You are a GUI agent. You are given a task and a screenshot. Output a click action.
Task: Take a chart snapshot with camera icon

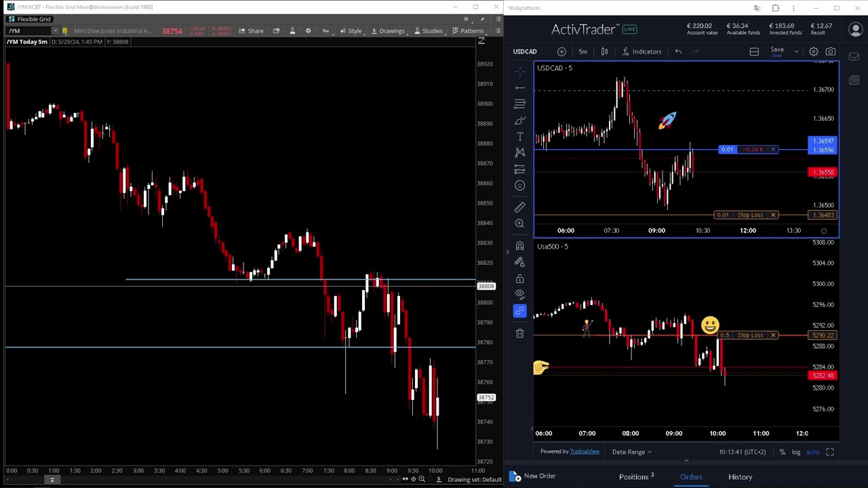coord(830,52)
